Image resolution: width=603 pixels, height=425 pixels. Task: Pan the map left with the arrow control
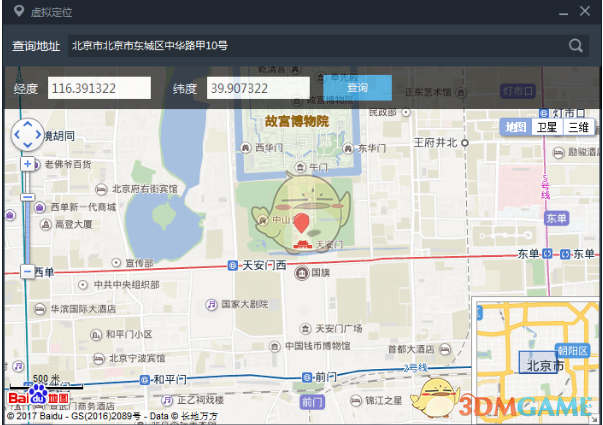[15, 134]
